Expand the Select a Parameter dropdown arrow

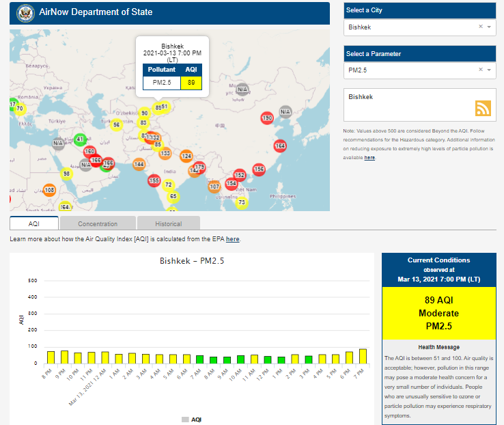(x=489, y=70)
